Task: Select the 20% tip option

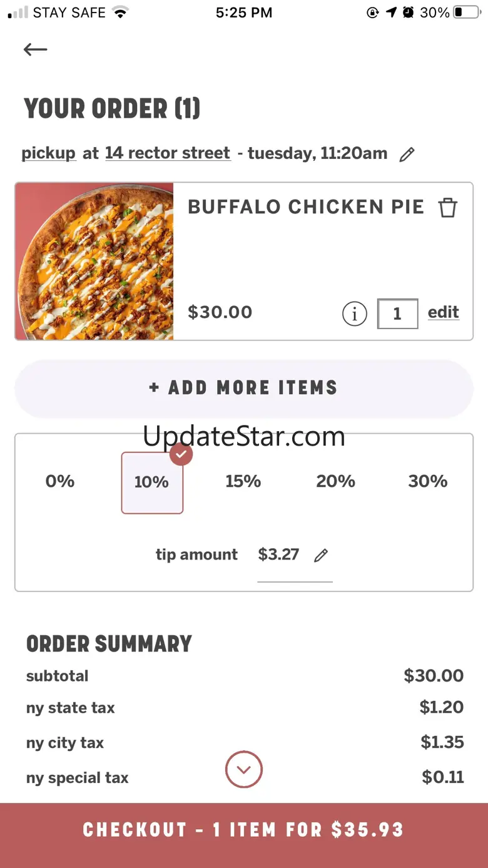Action: (335, 481)
